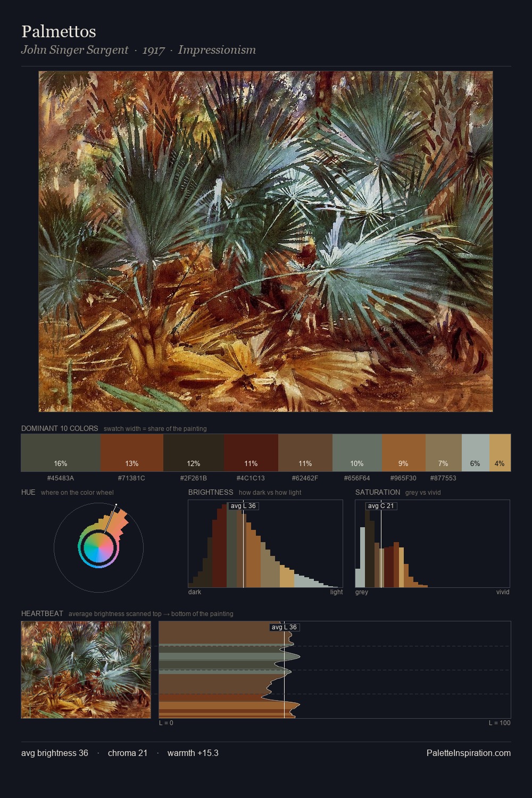
Task: Click the #45483A hex code label
Action: click(x=61, y=478)
